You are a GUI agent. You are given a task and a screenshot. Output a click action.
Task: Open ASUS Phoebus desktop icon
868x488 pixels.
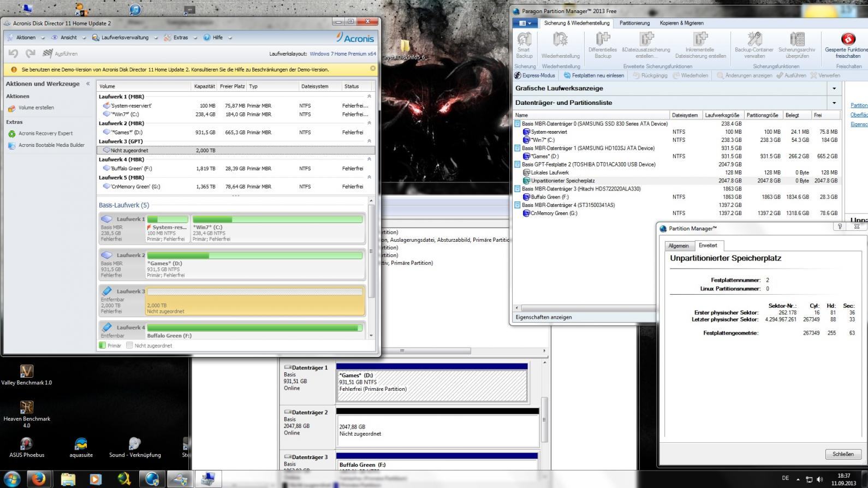click(x=26, y=447)
